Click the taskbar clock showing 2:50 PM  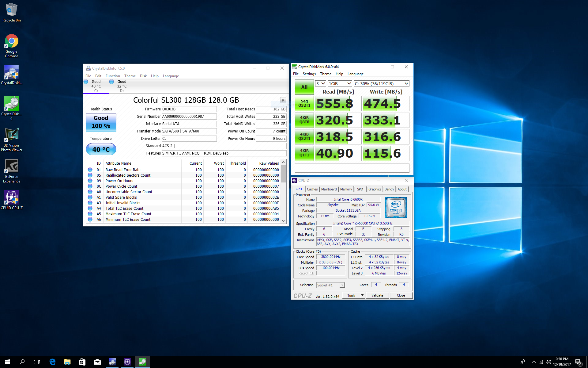(x=562, y=362)
